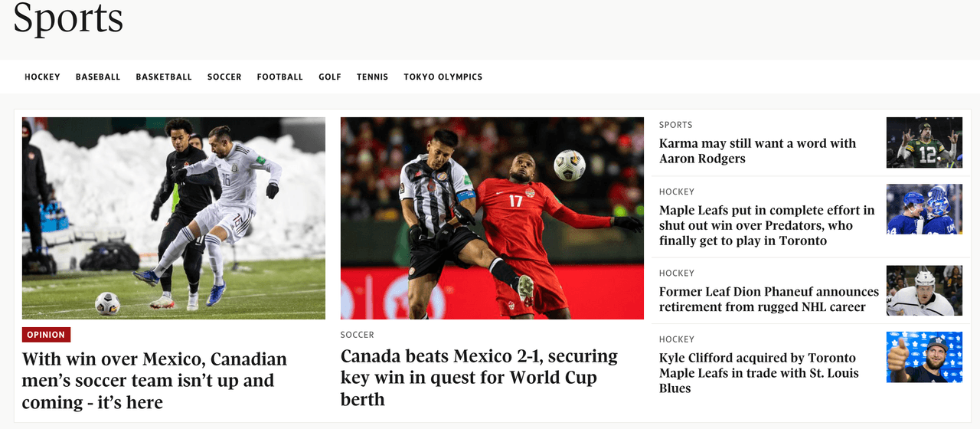Click the red Opinion label

46,335
